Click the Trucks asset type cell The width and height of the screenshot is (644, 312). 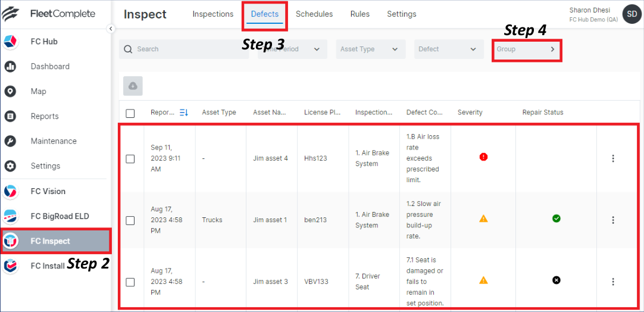click(x=212, y=220)
